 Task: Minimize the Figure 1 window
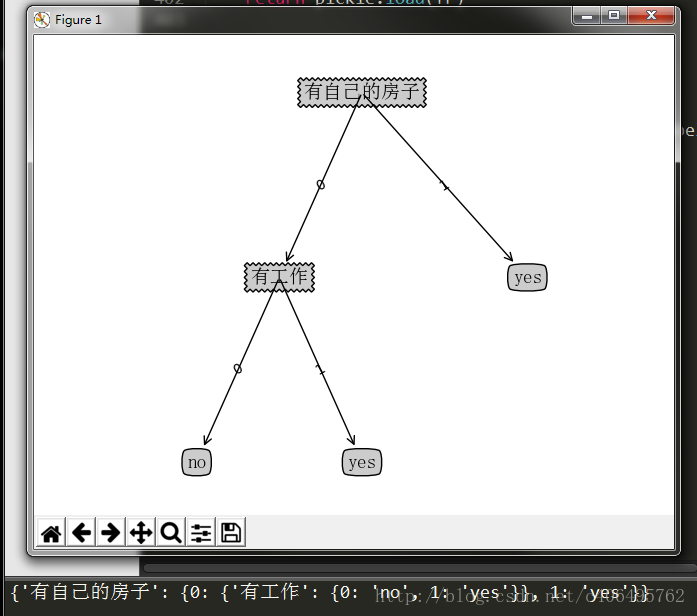click(587, 16)
